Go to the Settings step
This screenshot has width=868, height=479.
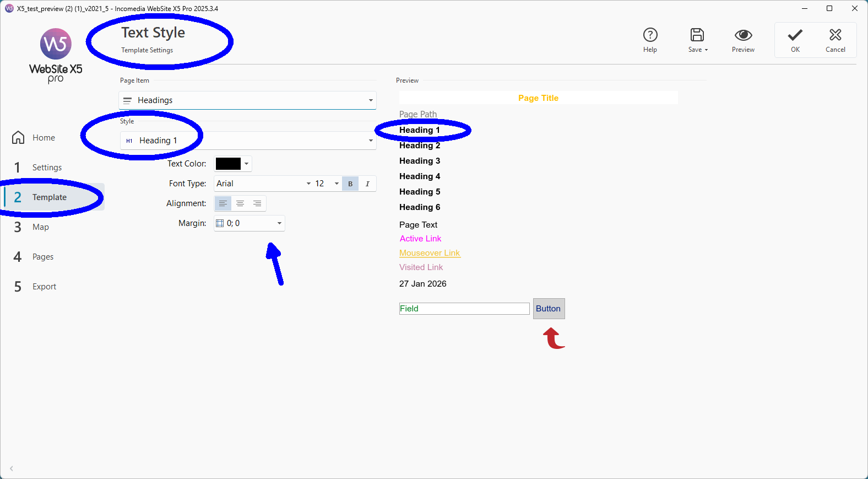click(47, 168)
